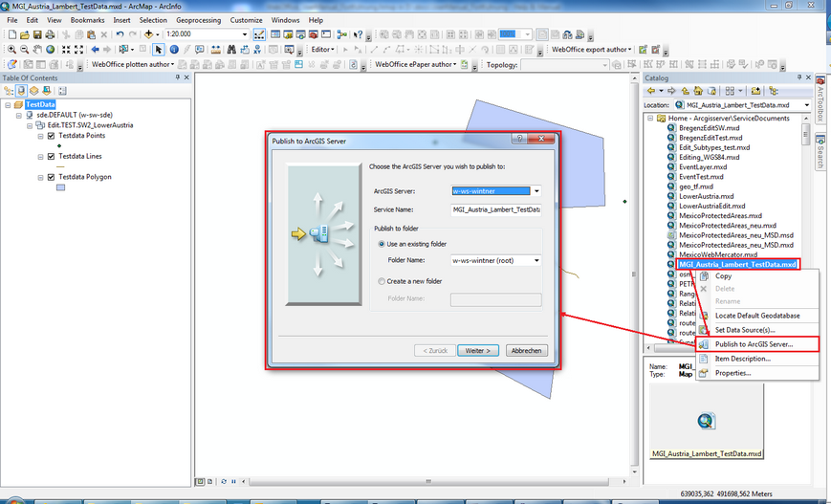
Task: Select LowerAustria.mxd in Catalog tree
Action: click(706, 196)
